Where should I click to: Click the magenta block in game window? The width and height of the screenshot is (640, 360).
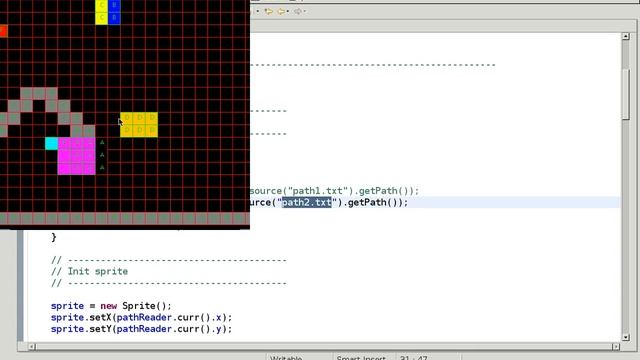77,156
